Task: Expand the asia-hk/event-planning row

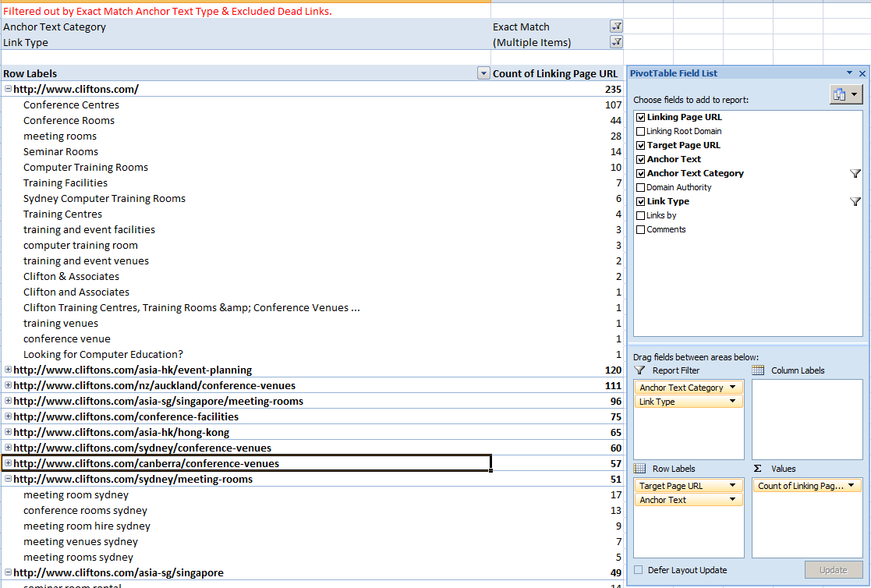Action: 8,370
